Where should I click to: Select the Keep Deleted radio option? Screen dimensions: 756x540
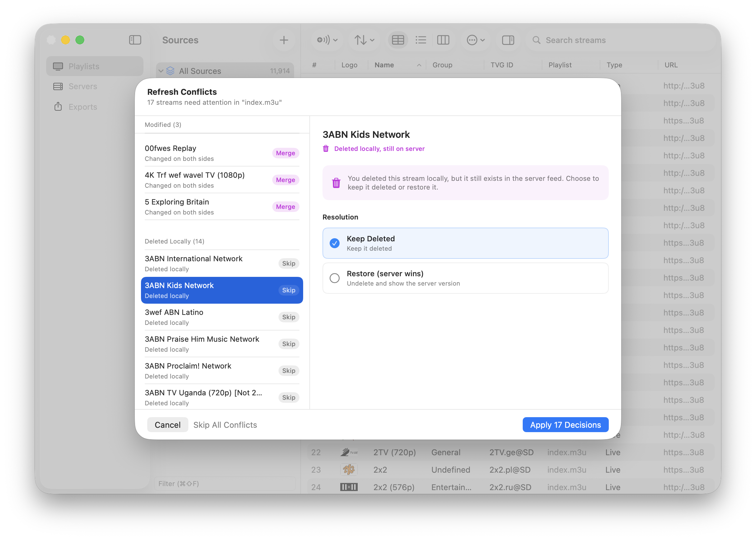coord(335,243)
